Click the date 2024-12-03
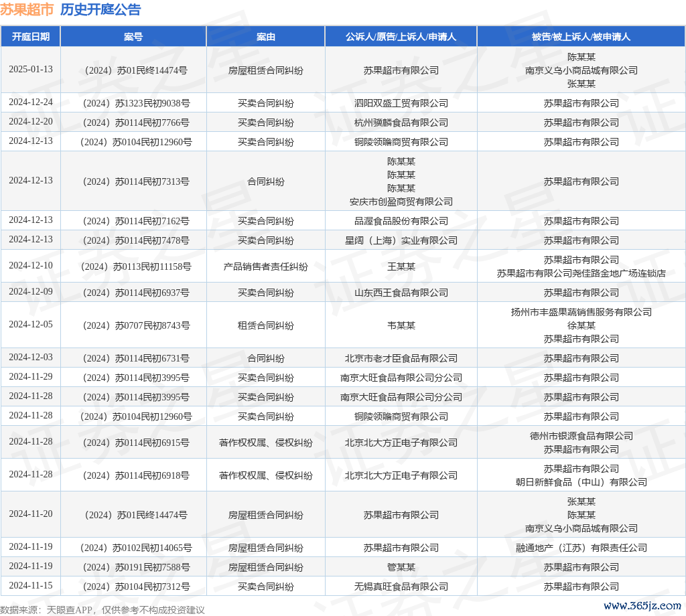The height and width of the screenshot is (616, 686). coord(31,357)
